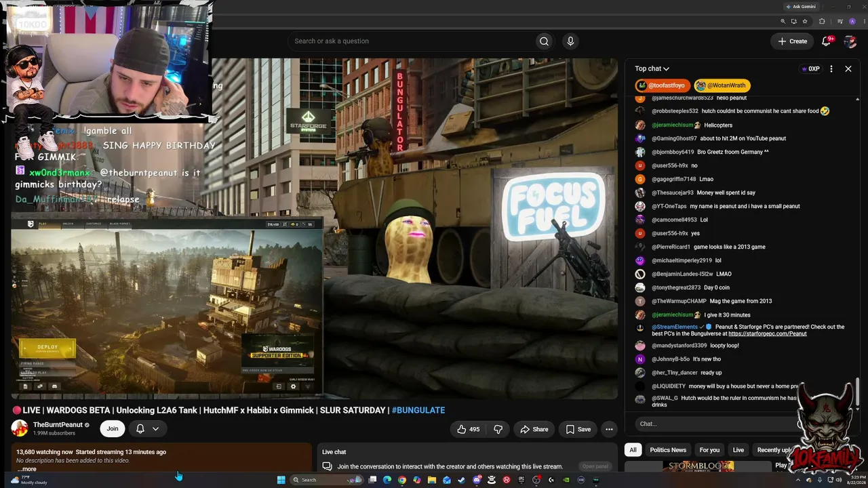Click the install app icon in address bar
The image size is (868, 488).
[793, 21]
